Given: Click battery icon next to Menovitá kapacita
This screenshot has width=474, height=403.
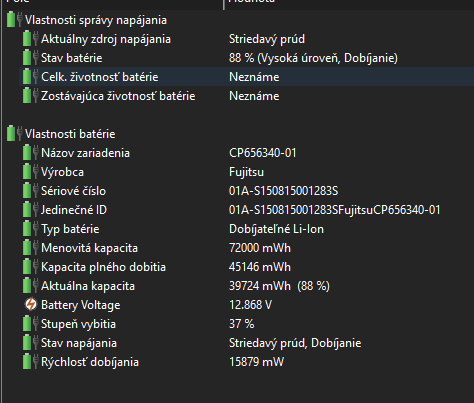Looking at the screenshot, I should [31, 248].
